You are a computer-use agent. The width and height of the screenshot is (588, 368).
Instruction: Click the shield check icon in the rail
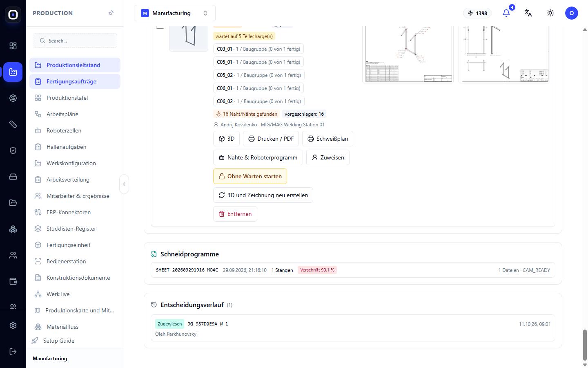tap(13, 150)
